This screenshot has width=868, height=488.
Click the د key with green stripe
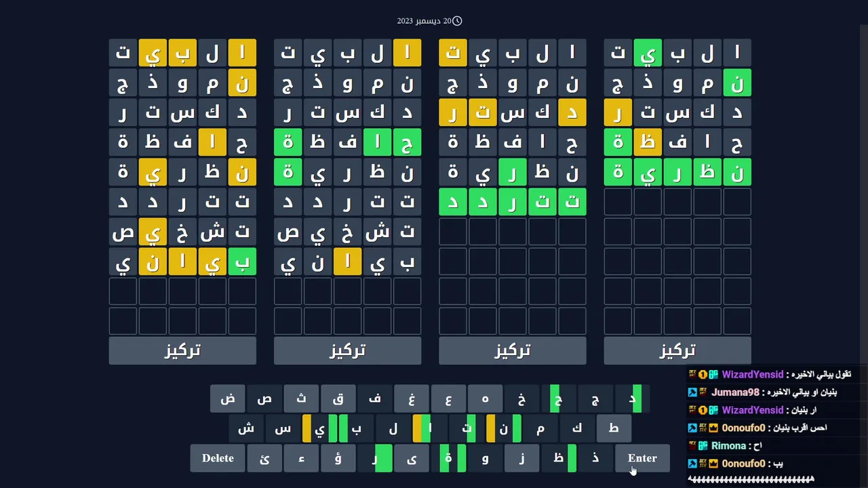tap(632, 399)
